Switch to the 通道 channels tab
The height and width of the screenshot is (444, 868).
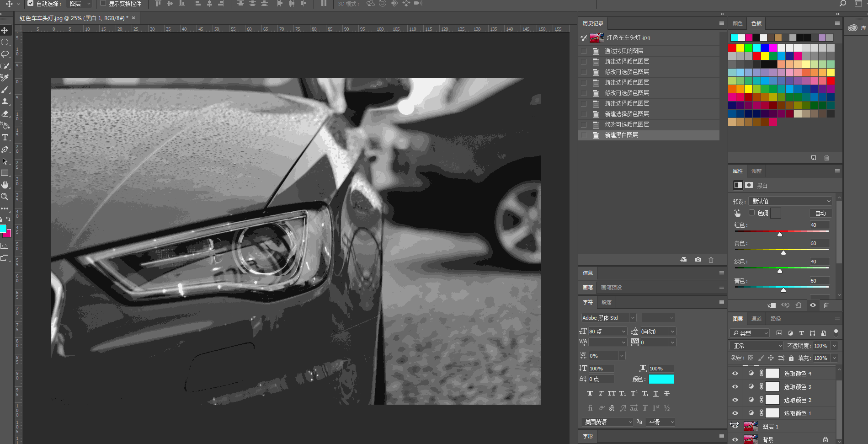756,319
